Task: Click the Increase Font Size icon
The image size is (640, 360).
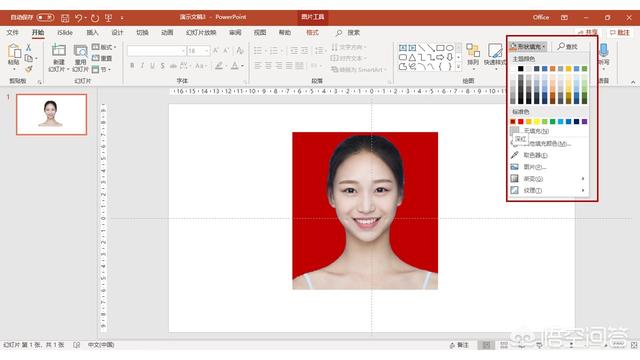Action: (216, 51)
